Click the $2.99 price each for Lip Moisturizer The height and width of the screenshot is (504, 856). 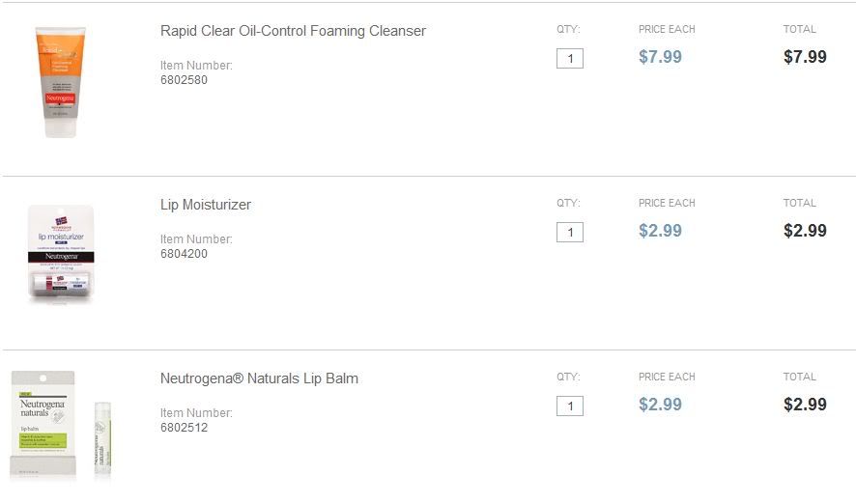660,231
